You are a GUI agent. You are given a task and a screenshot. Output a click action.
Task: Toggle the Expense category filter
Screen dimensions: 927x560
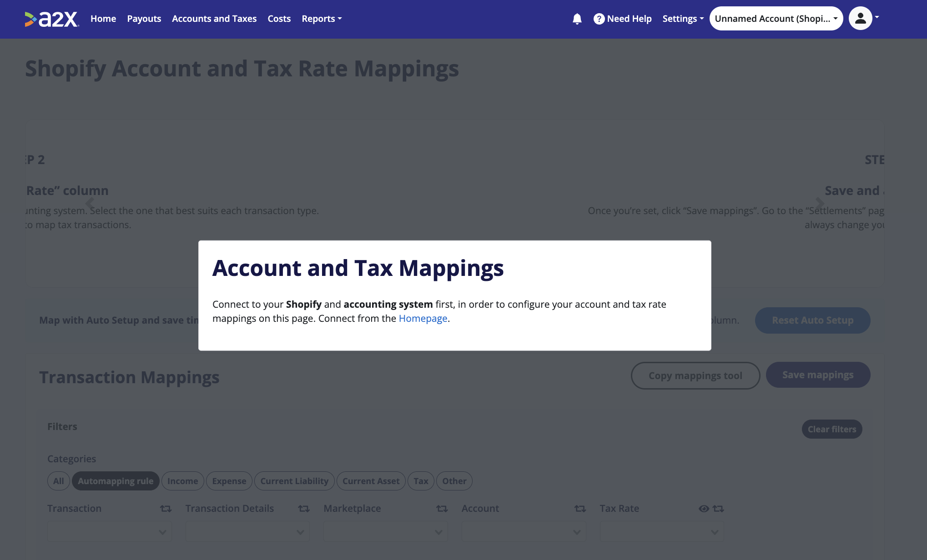(x=229, y=481)
